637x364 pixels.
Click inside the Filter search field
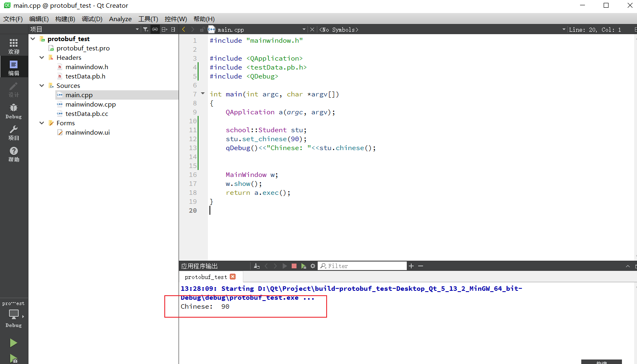(x=362, y=266)
